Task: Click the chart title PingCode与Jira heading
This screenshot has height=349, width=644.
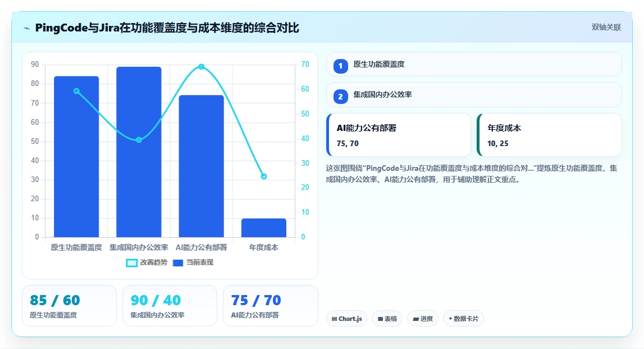Action: coord(167,28)
